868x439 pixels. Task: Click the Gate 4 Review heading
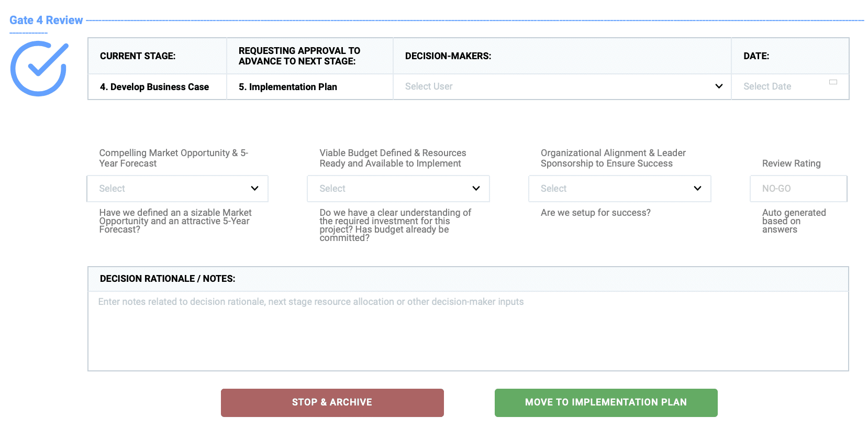(46, 20)
